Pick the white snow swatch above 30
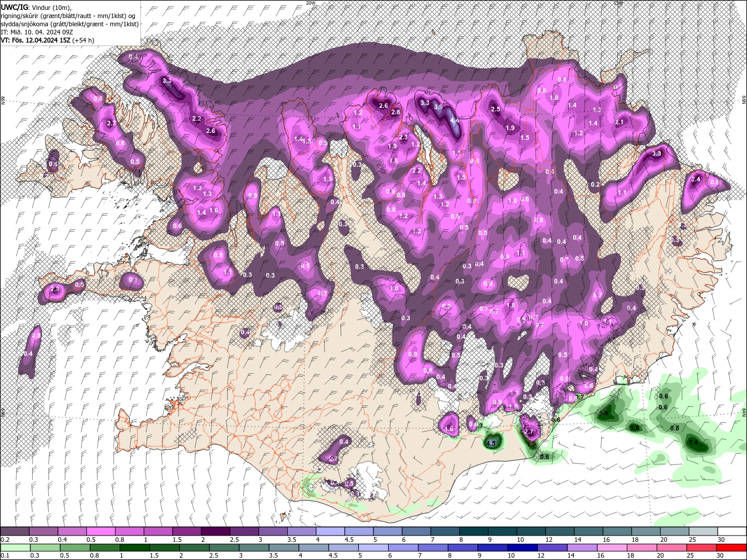747x560 pixels. [732, 531]
